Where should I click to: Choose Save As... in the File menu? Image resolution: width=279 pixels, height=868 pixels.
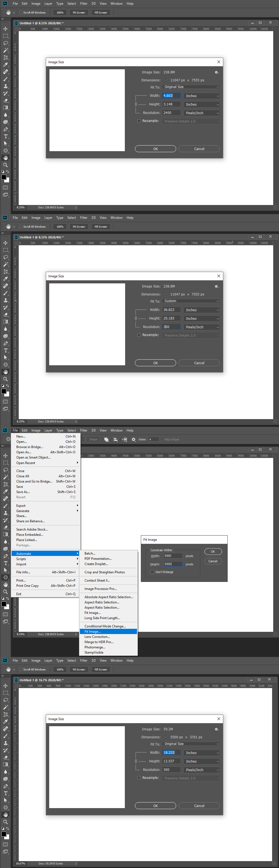click(46, 492)
